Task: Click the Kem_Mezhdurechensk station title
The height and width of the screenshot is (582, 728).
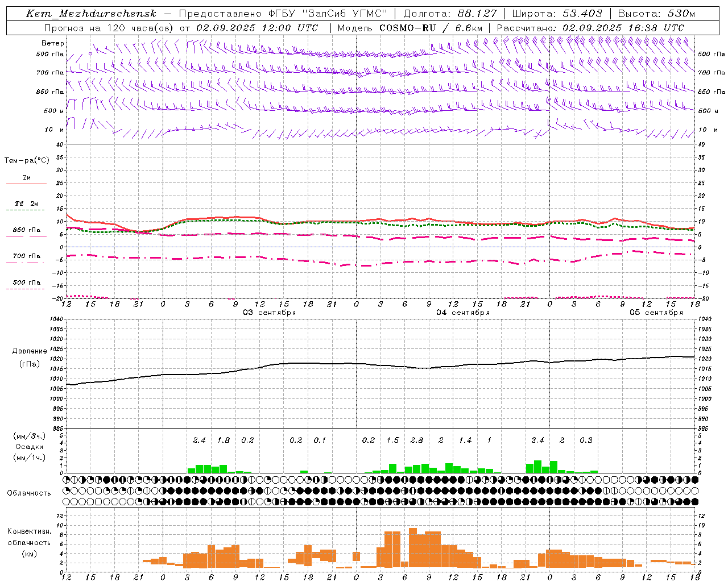Action: tap(91, 14)
